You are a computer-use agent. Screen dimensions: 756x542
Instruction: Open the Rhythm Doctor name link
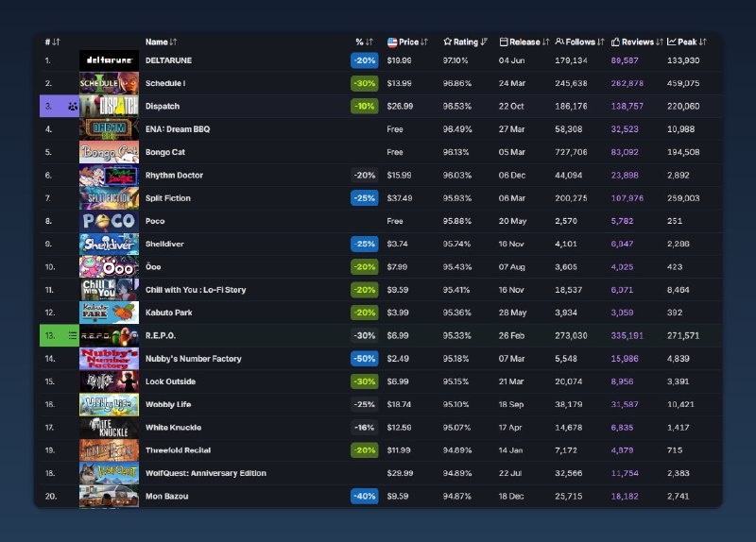174,175
